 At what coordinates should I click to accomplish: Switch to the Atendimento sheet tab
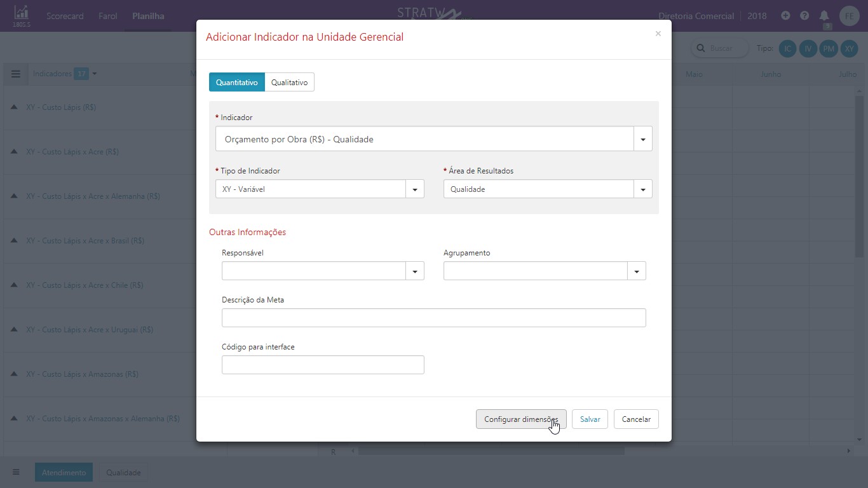coord(64,472)
